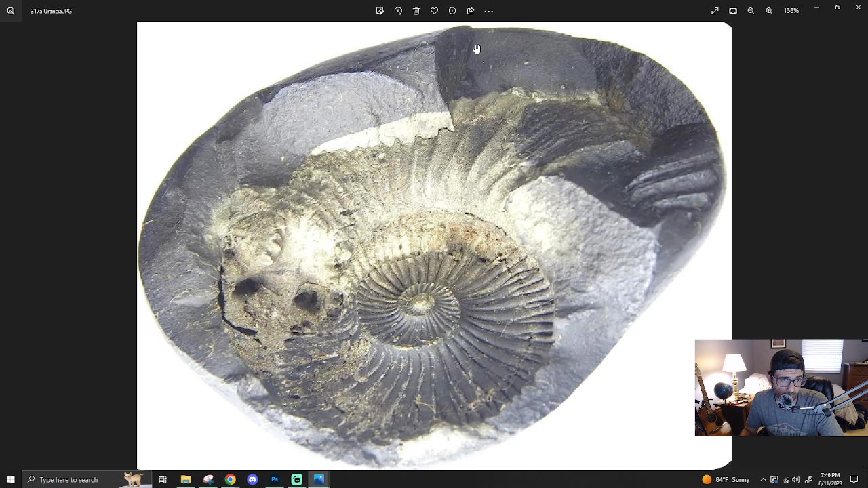Open Task View on the taskbar

pos(163,479)
